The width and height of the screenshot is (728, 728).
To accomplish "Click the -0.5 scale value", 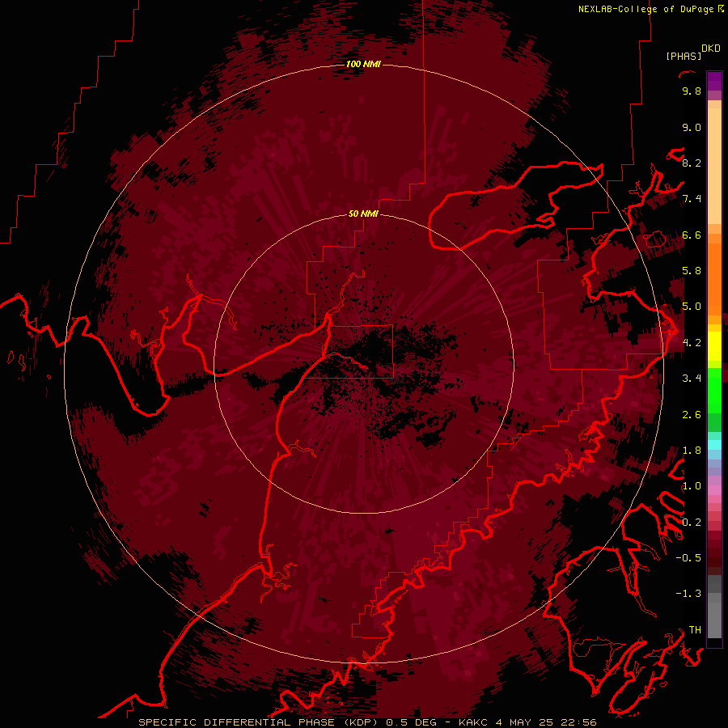I will (x=688, y=558).
